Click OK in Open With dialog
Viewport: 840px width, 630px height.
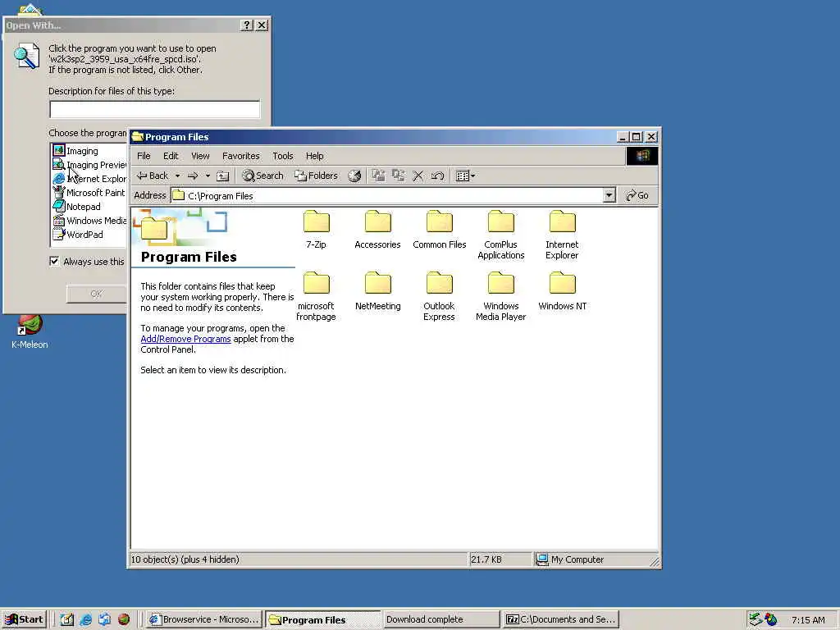[97, 294]
